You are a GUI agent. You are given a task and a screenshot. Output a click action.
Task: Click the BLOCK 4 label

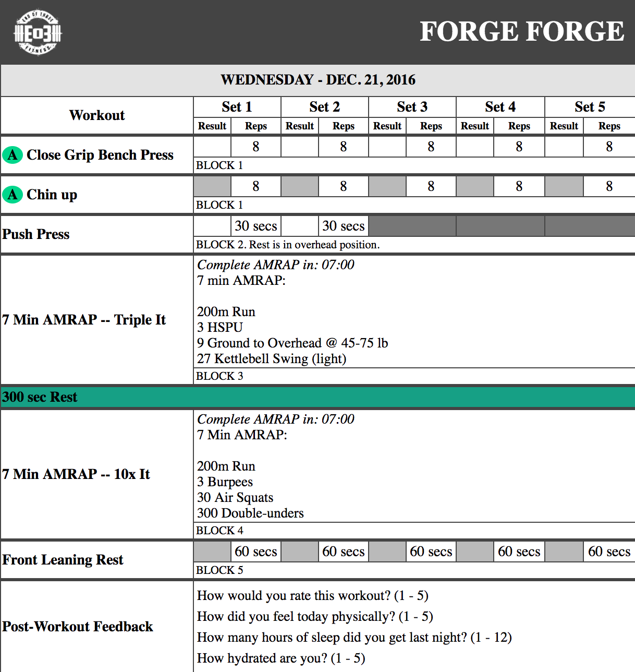[x=219, y=531]
